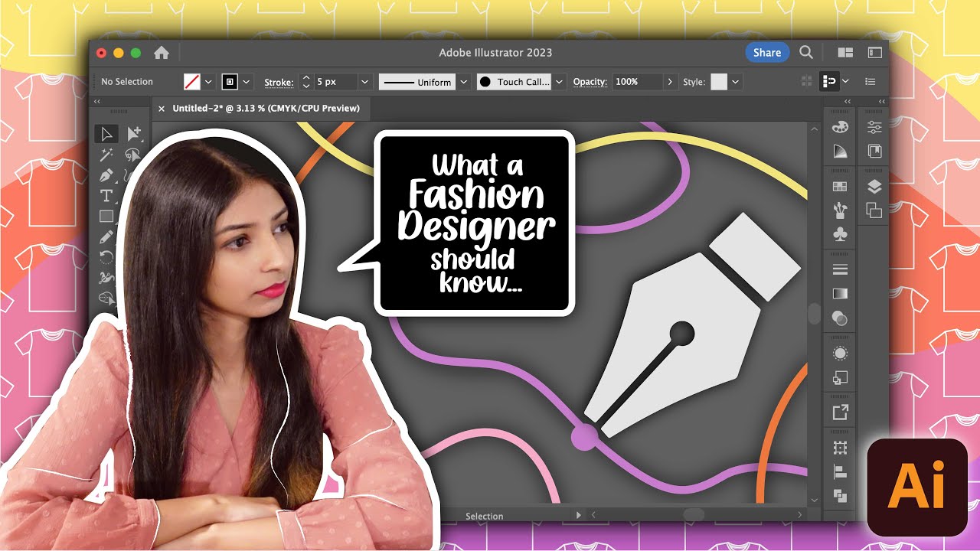This screenshot has height=551, width=980.
Task: Select the Magic Wand tool
Action: tap(106, 155)
